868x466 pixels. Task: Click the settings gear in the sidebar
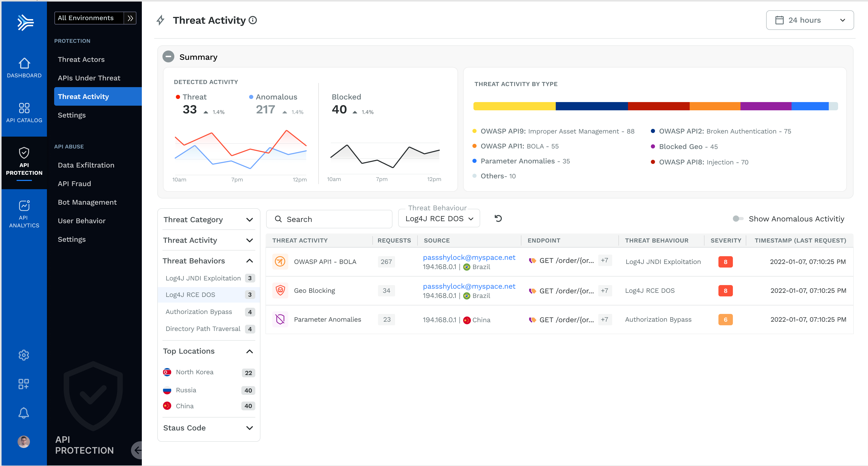23,355
